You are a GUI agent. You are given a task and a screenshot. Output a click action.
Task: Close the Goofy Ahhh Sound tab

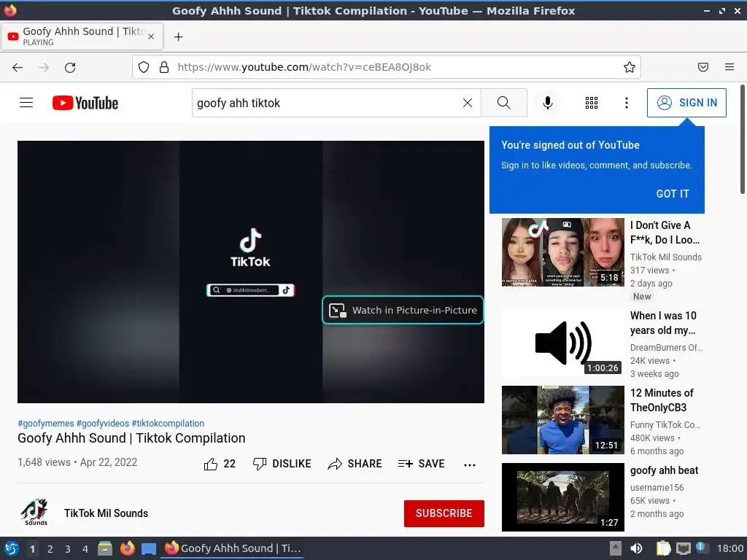[x=151, y=36]
